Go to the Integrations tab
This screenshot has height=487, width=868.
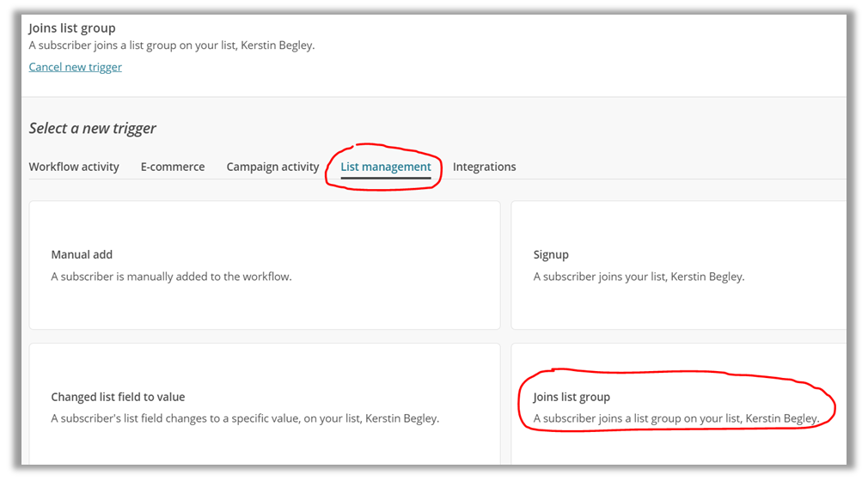click(485, 167)
